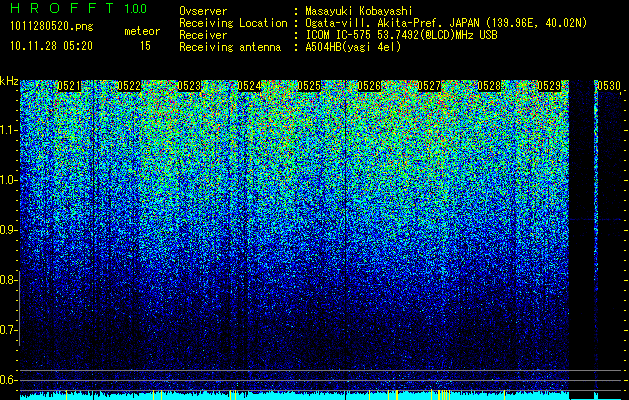Click the 0.9 frequency axis label

pos(9,230)
